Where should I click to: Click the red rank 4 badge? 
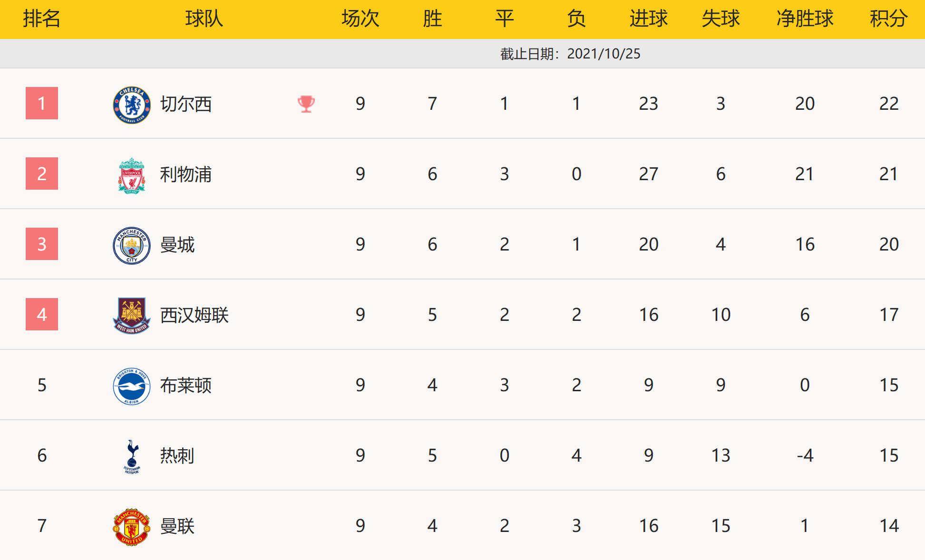(42, 314)
